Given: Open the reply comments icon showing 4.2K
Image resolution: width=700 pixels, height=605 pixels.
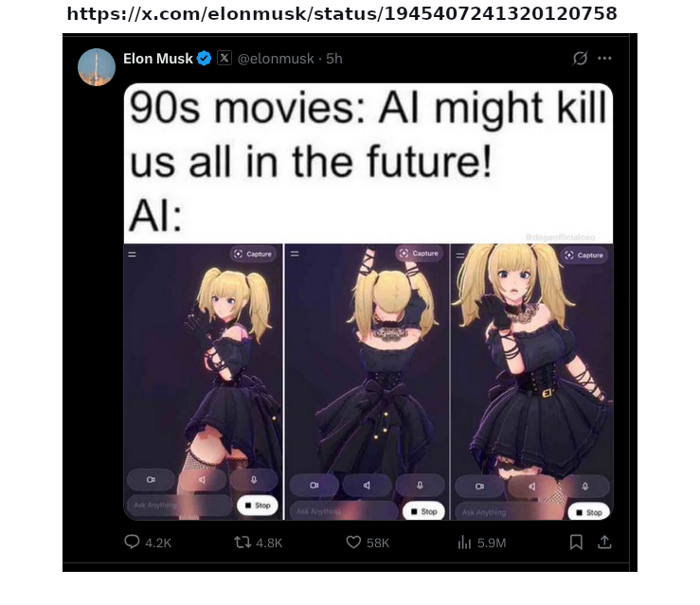Looking at the screenshot, I should [133, 542].
